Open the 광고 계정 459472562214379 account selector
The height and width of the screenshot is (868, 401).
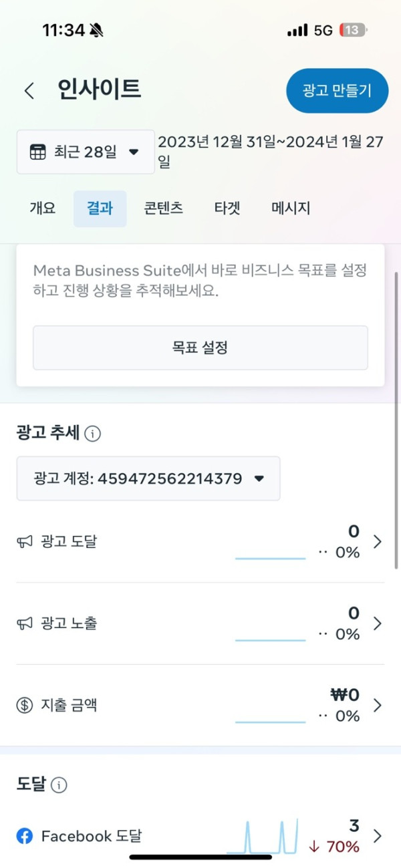click(x=148, y=478)
